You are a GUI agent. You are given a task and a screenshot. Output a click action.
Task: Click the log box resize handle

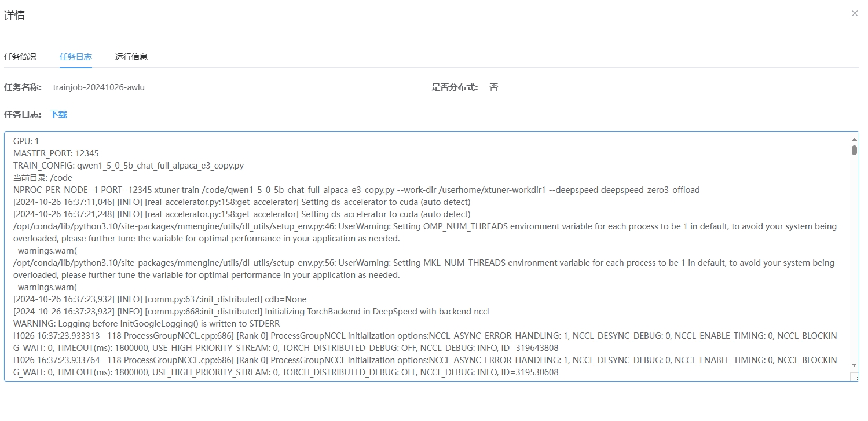pos(855,377)
